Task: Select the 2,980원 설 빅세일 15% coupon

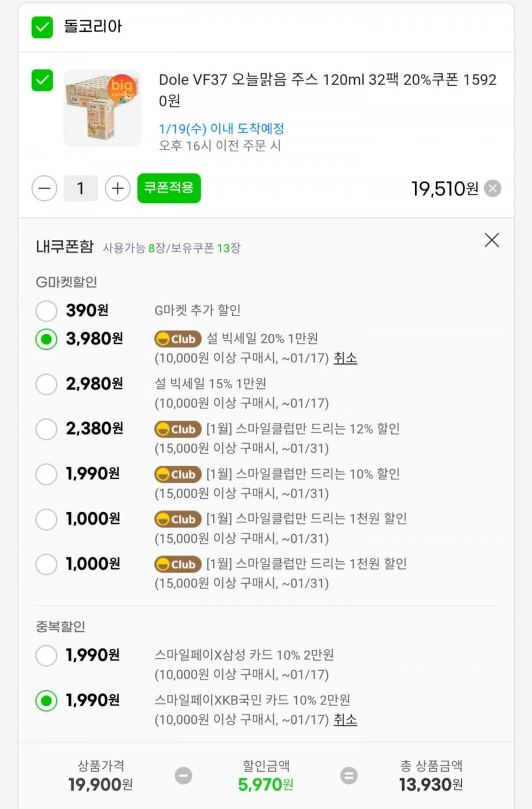Action: coord(46,384)
